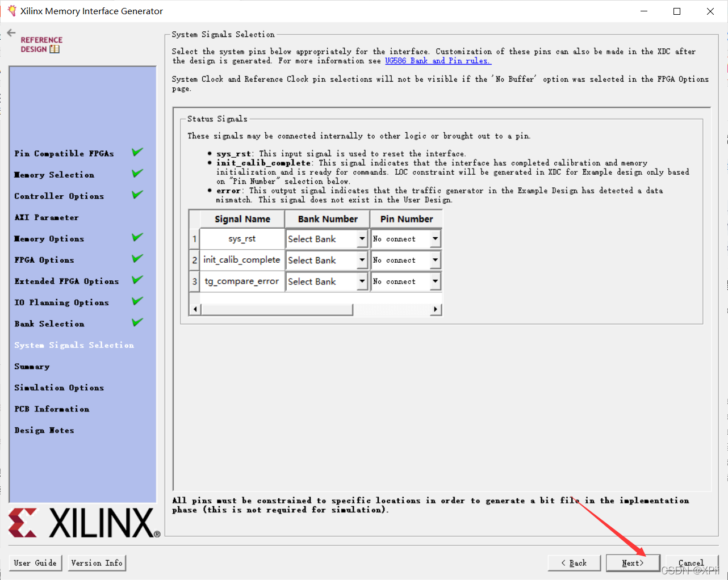Click green checkmark next to Memory Selection
This screenshot has width=728, height=580.
pyautogui.click(x=137, y=174)
